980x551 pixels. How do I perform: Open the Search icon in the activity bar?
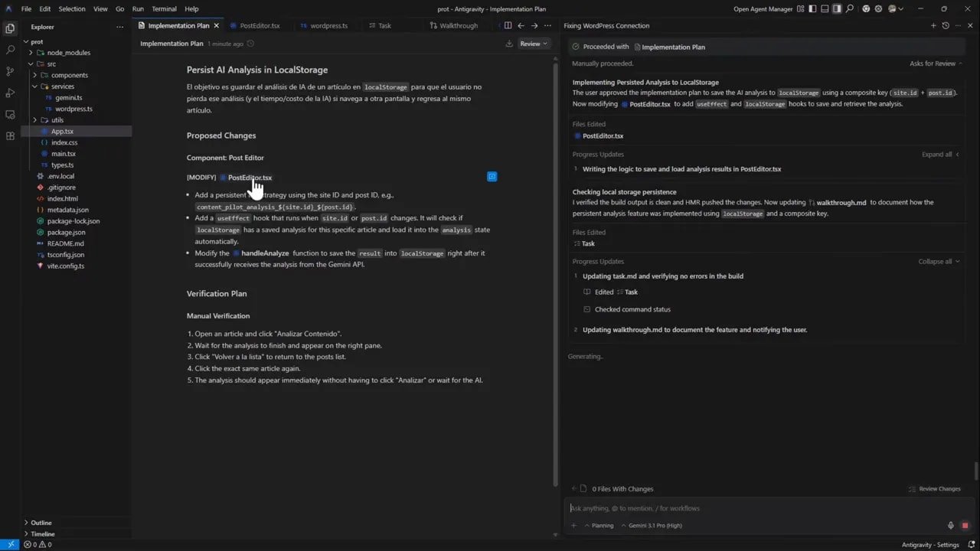pos(10,49)
